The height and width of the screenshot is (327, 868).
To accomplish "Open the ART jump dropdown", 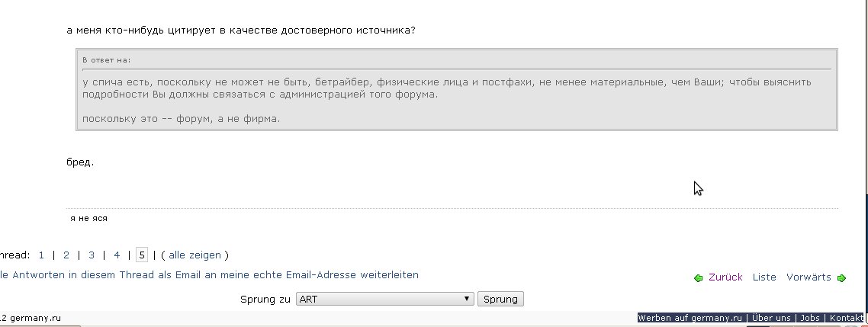I will coord(385,300).
